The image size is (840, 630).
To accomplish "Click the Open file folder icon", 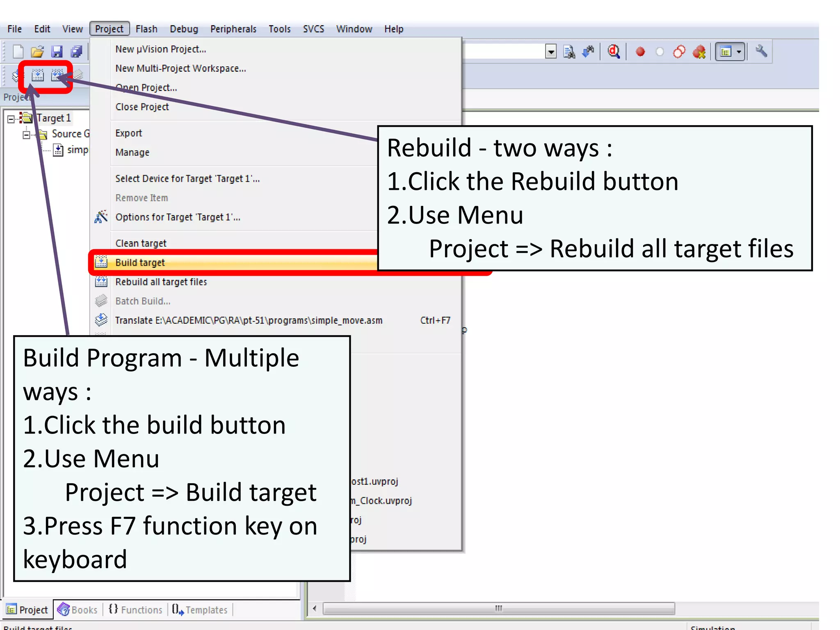I will point(37,52).
